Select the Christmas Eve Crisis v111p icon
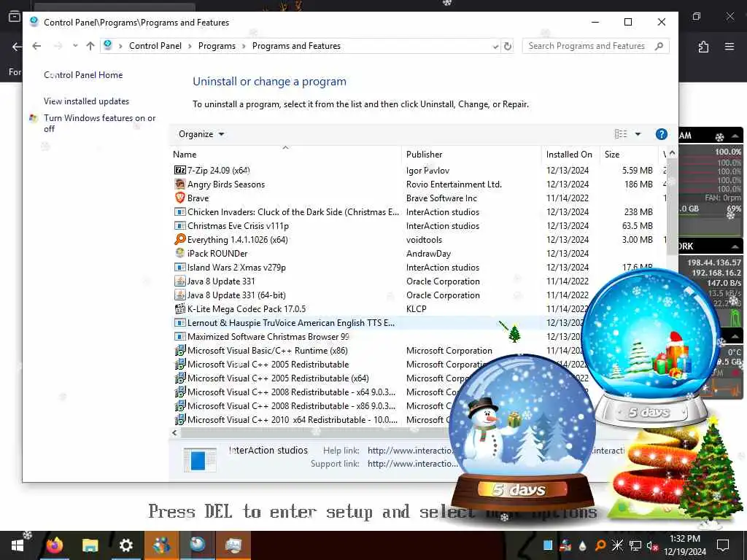 179,225
